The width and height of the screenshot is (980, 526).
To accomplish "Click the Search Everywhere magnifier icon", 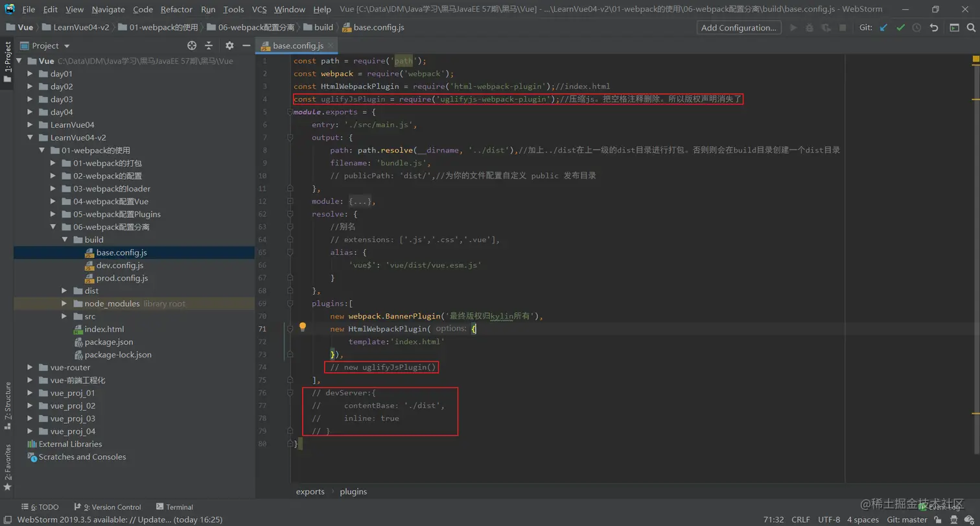I will (971, 28).
